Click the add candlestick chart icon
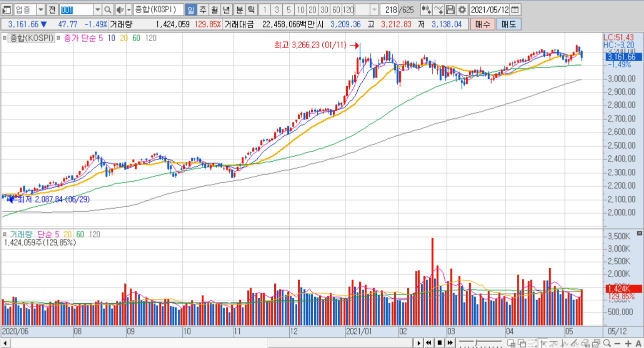 tap(426, 9)
